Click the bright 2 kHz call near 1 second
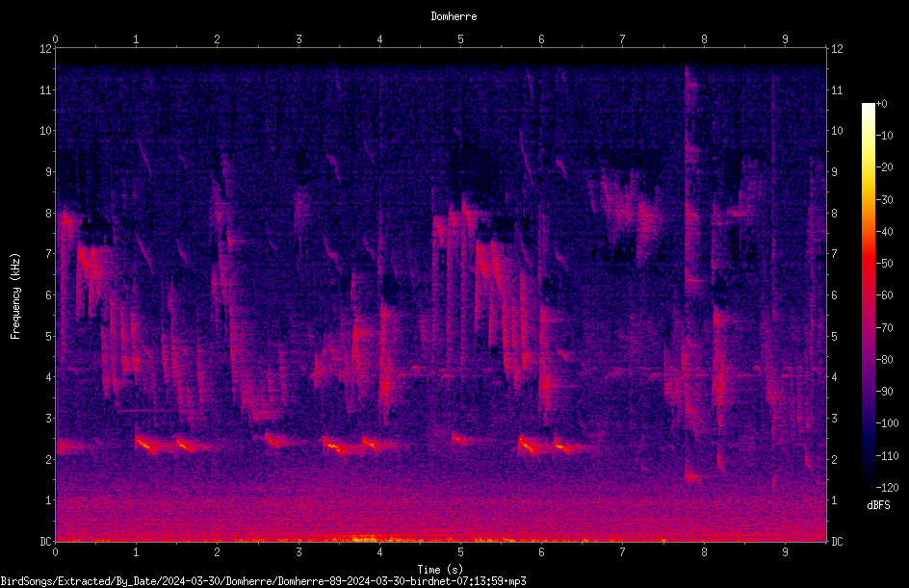This screenshot has width=909, height=588. coord(146,445)
